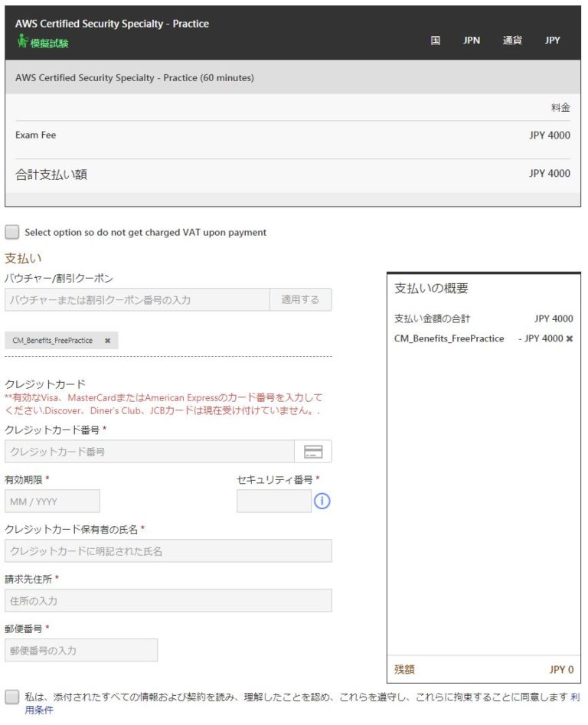This screenshot has width=588, height=725.
Task: Click the billing address input field
Action: (x=168, y=601)
